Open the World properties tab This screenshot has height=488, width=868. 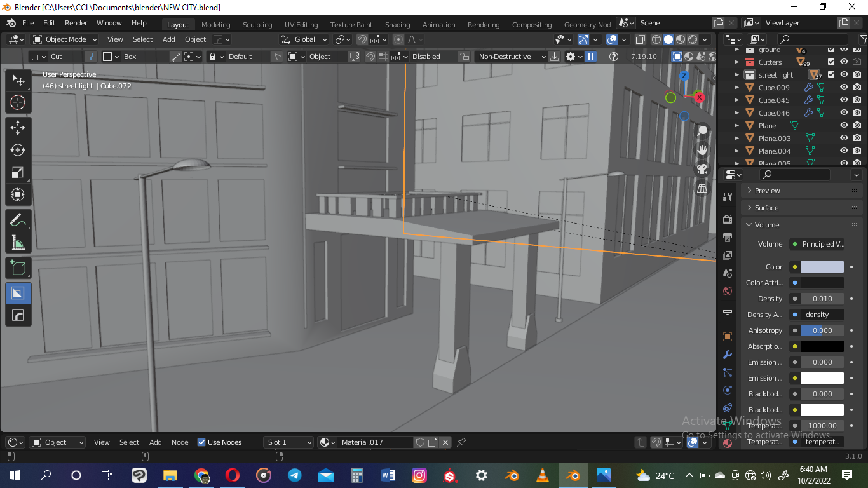pyautogui.click(x=728, y=291)
